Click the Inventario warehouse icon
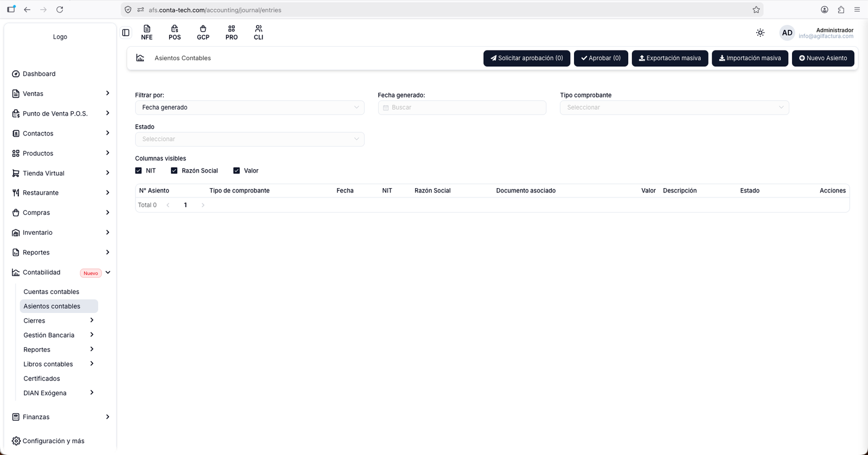The image size is (868, 455). click(x=16, y=233)
